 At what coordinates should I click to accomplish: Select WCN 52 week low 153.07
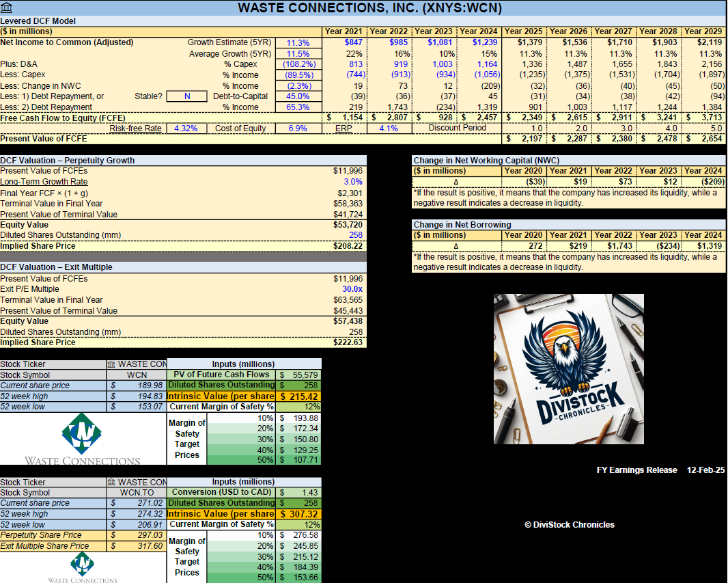tap(137, 407)
